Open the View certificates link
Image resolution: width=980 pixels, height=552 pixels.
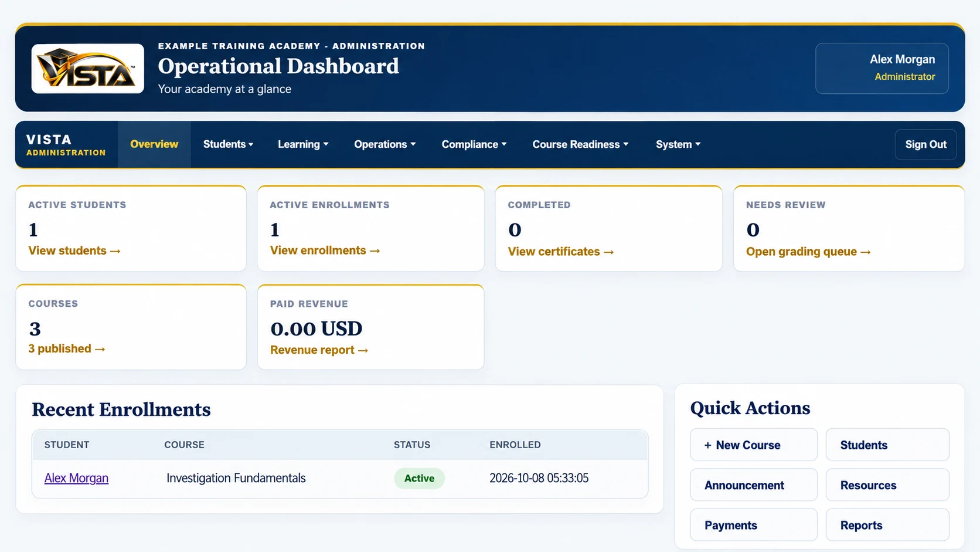click(x=561, y=252)
